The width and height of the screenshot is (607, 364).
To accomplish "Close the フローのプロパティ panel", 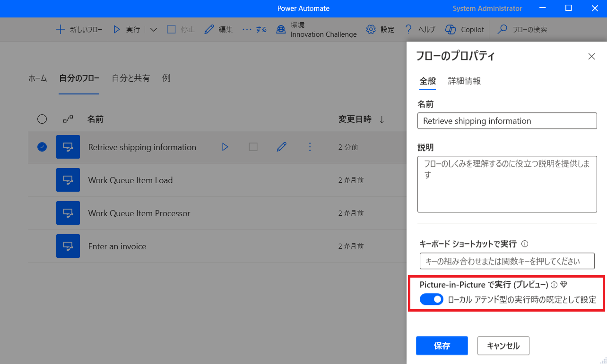I will pyautogui.click(x=591, y=56).
